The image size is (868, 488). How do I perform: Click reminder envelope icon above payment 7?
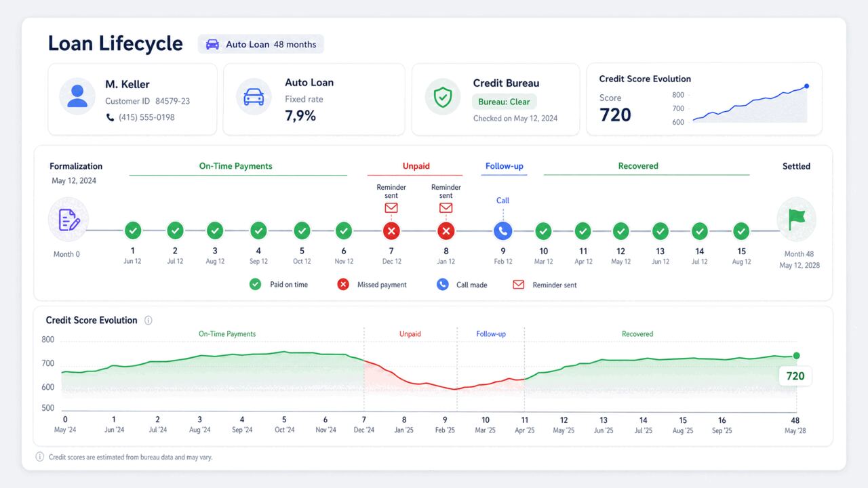tap(391, 208)
